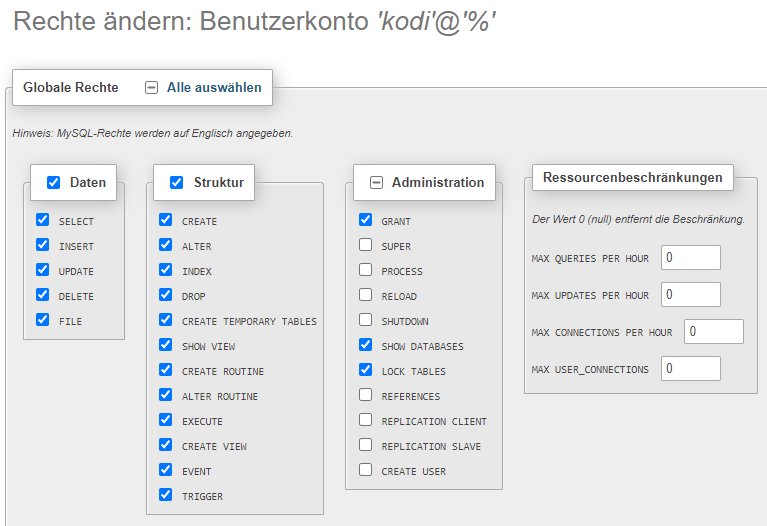Viewport: 767px width, 526px height.
Task: Check the REPLICATION CLIENT privilege
Action: 365,420
